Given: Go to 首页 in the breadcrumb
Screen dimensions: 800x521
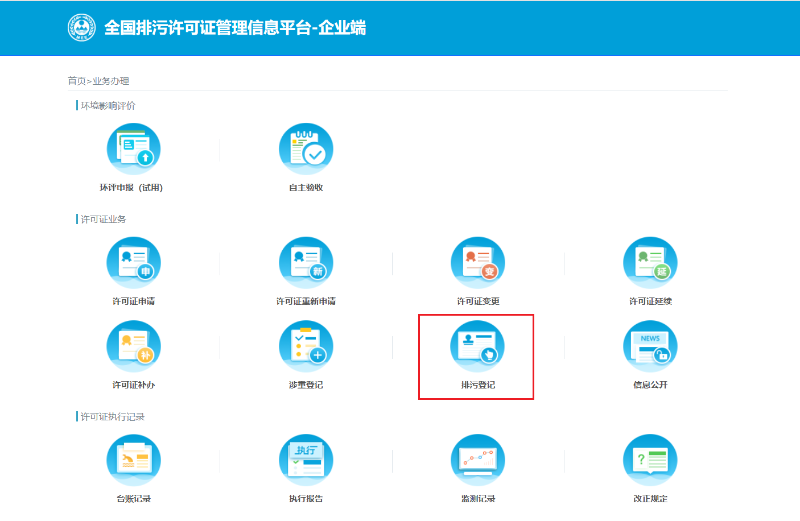Looking at the screenshot, I should (76, 81).
